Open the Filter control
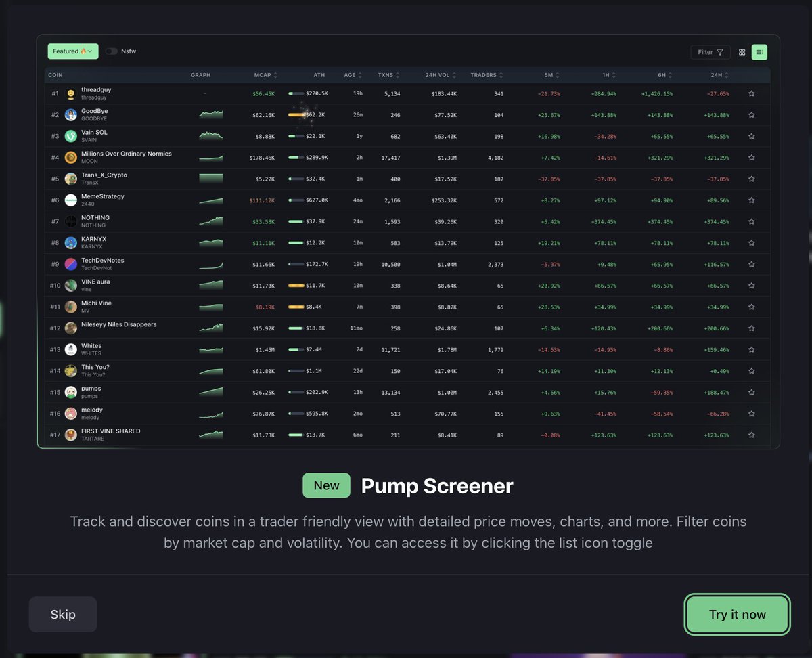 click(x=710, y=52)
